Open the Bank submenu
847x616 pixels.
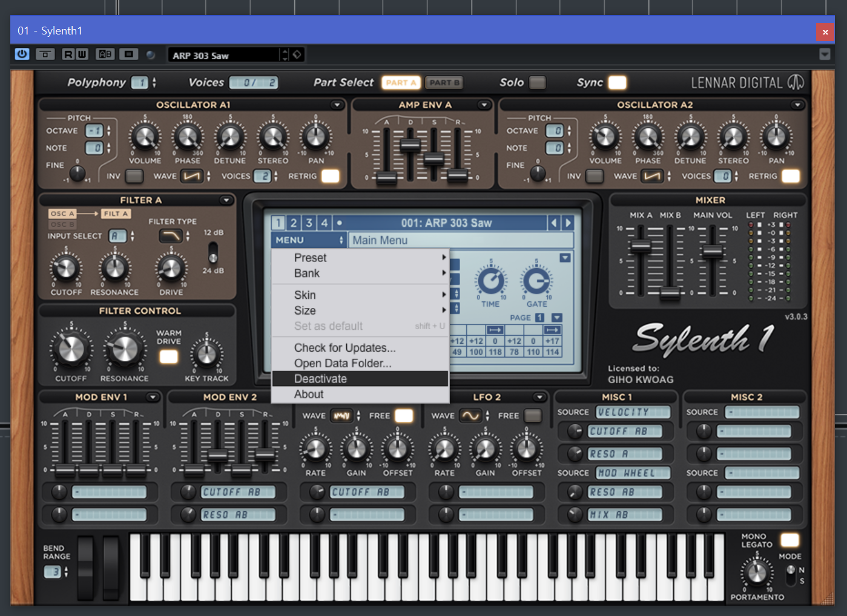click(x=360, y=274)
